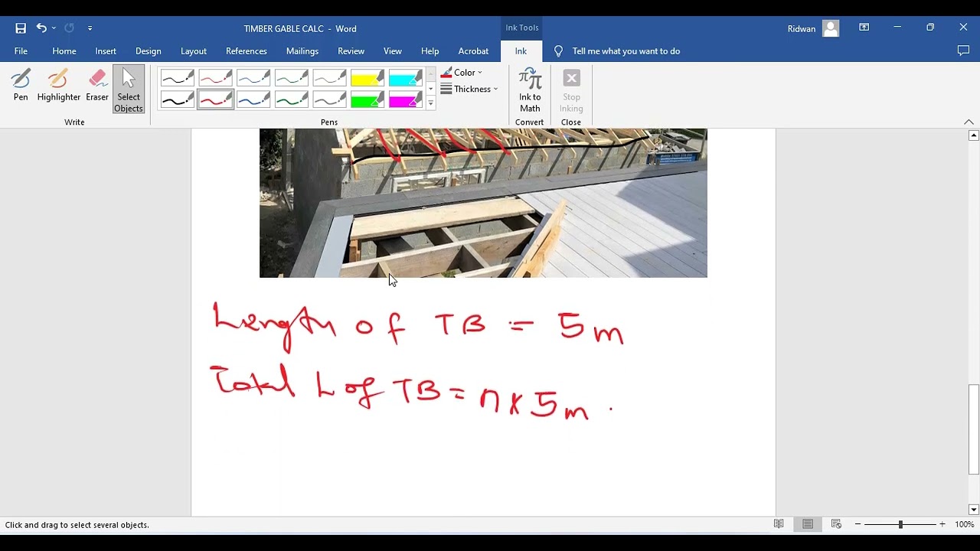Switch to Web Layout view
The image size is (980, 551).
[836, 524]
